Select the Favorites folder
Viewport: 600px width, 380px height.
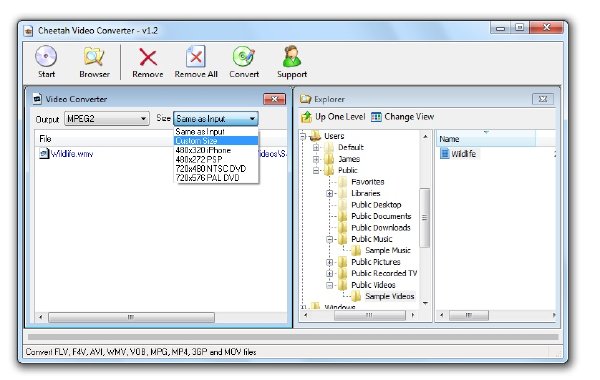pyautogui.click(x=367, y=182)
